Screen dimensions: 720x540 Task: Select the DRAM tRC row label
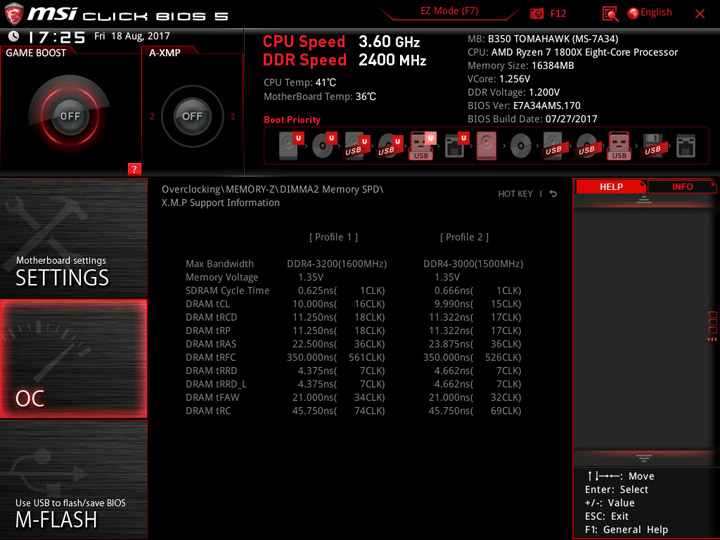[x=208, y=411]
